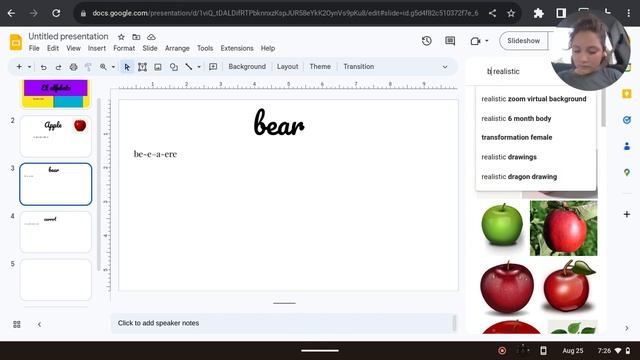The image size is (640, 360).
Task: Open the Google Slides home logo
Action: tap(16, 42)
